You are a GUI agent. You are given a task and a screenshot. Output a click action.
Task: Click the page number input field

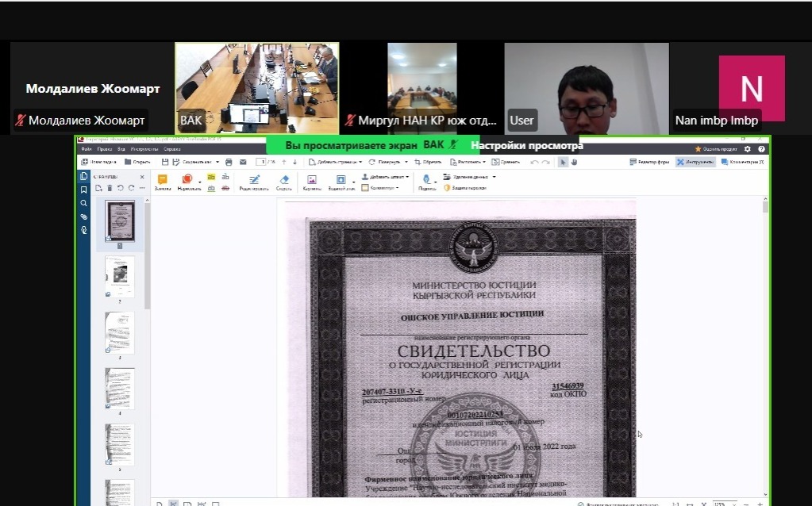click(261, 162)
